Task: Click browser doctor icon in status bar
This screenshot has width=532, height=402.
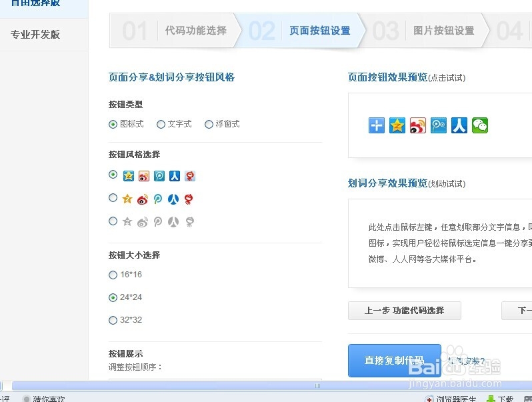Action: click(429, 399)
